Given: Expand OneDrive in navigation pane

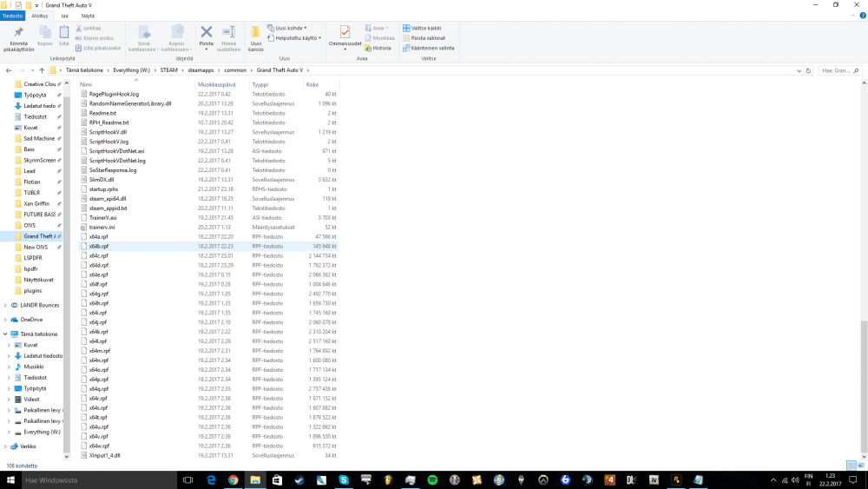Looking at the screenshot, I should click(x=5, y=320).
